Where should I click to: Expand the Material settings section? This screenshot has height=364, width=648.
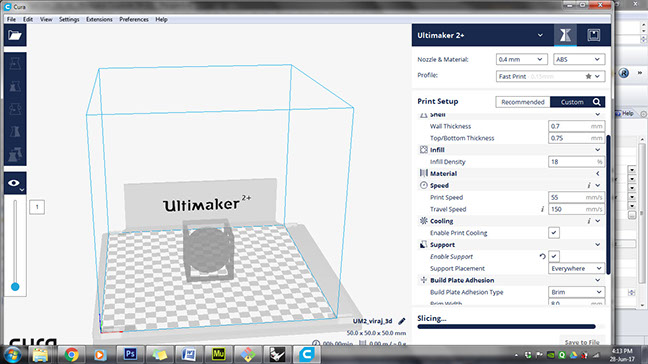pyautogui.click(x=598, y=174)
